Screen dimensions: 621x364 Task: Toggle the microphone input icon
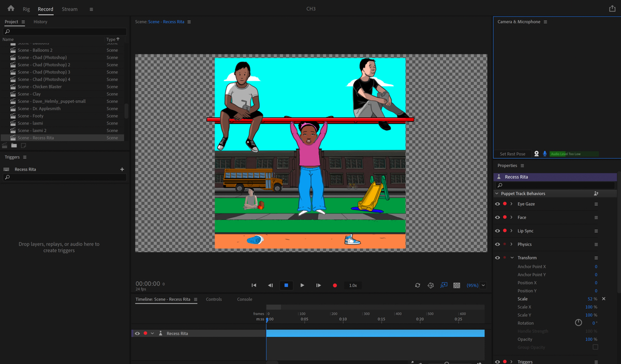[x=544, y=154]
